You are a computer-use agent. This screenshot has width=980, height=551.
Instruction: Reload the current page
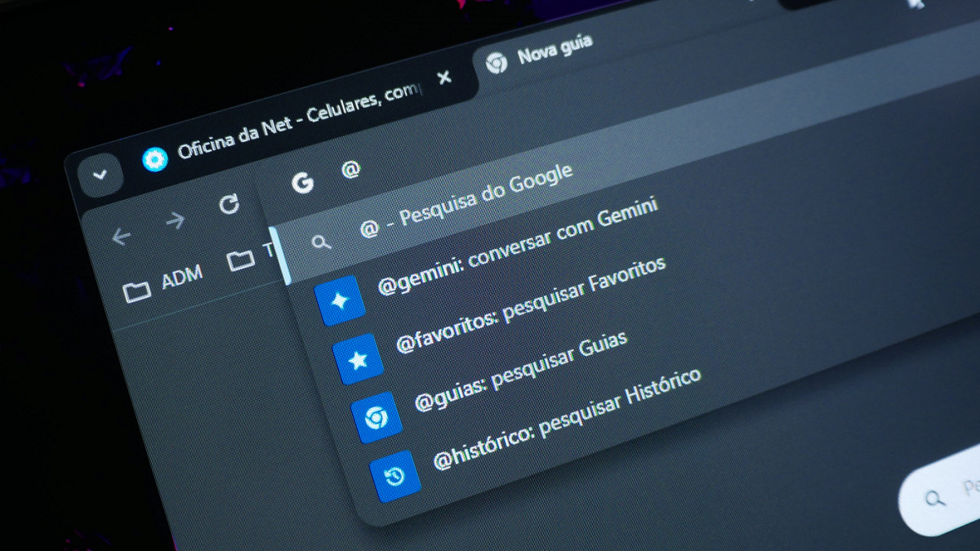(x=229, y=204)
